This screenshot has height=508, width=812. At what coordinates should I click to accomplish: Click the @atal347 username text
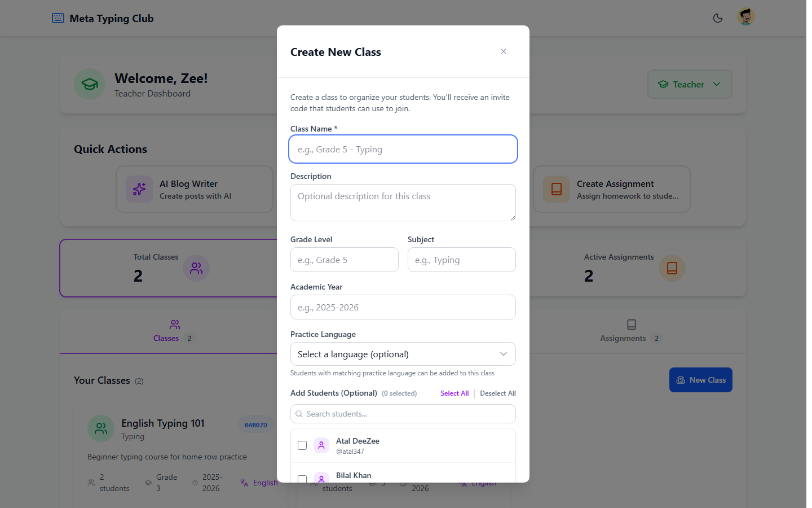click(350, 452)
